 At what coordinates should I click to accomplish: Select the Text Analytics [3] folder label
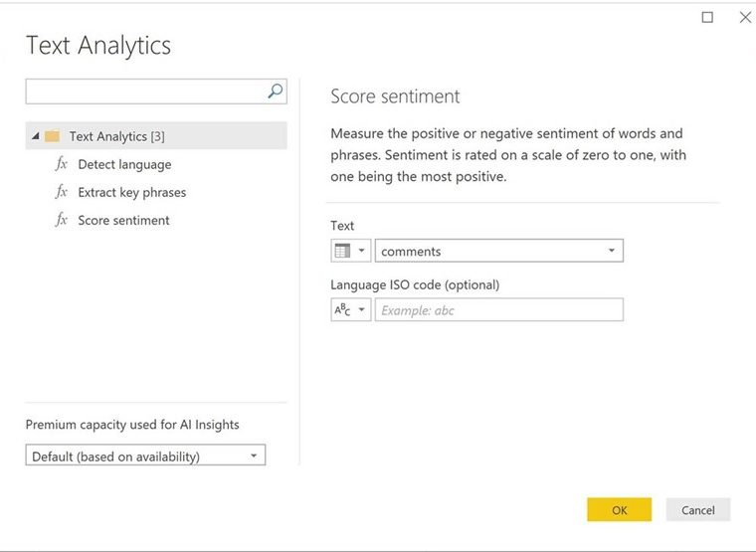tap(117, 136)
